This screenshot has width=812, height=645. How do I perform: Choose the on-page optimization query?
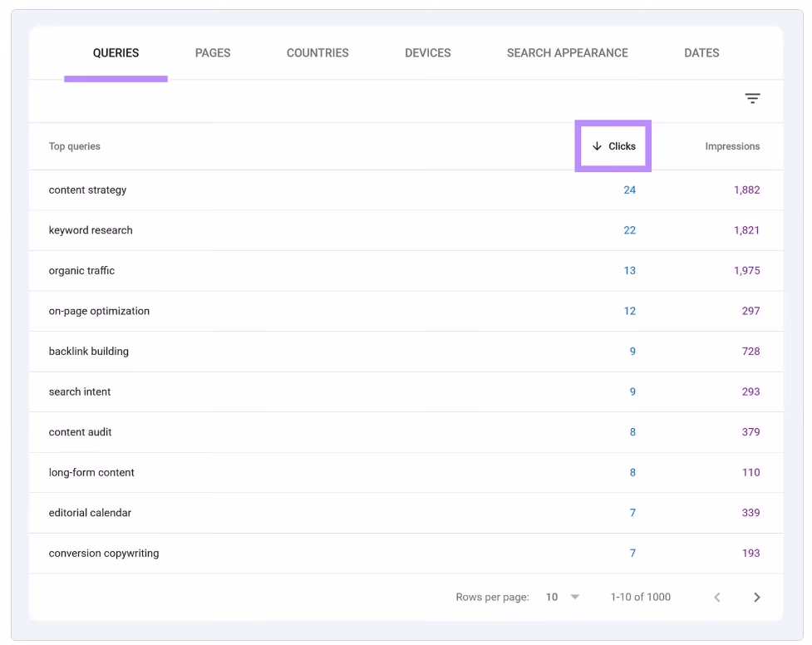[99, 311]
